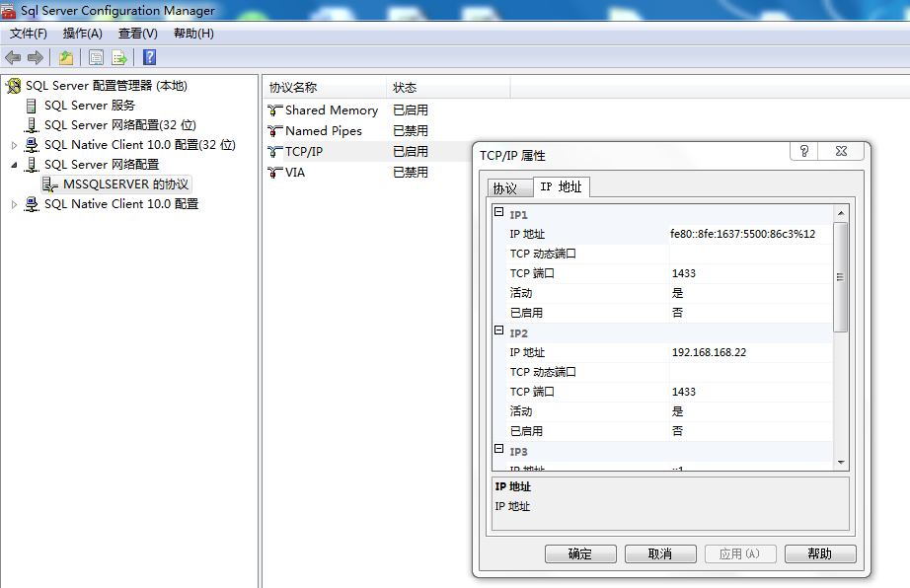The height and width of the screenshot is (588, 910).
Task: Click the 协议名称 column header
Action: 325,88
